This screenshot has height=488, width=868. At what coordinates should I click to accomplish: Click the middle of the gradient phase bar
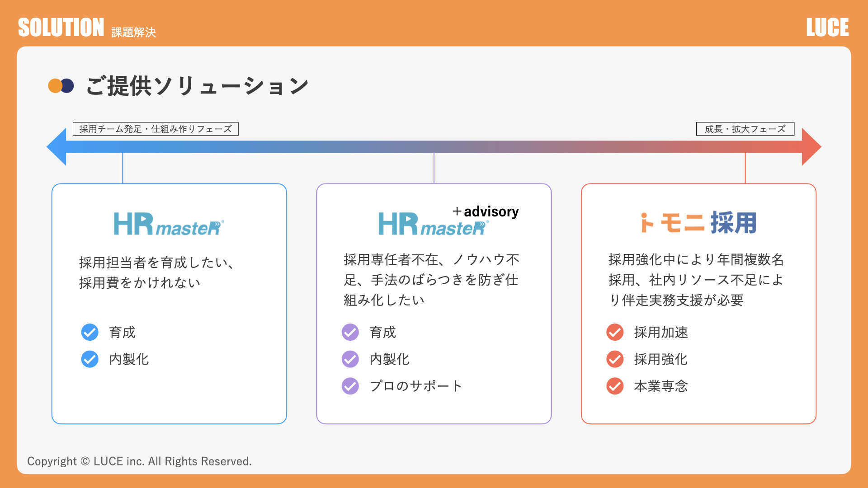pyautogui.click(x=434, y=147)
